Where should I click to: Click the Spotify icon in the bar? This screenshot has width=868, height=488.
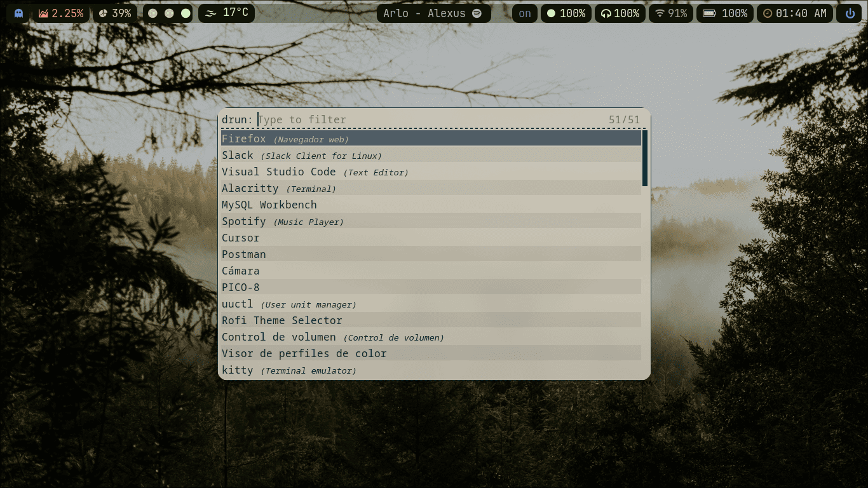477,13
